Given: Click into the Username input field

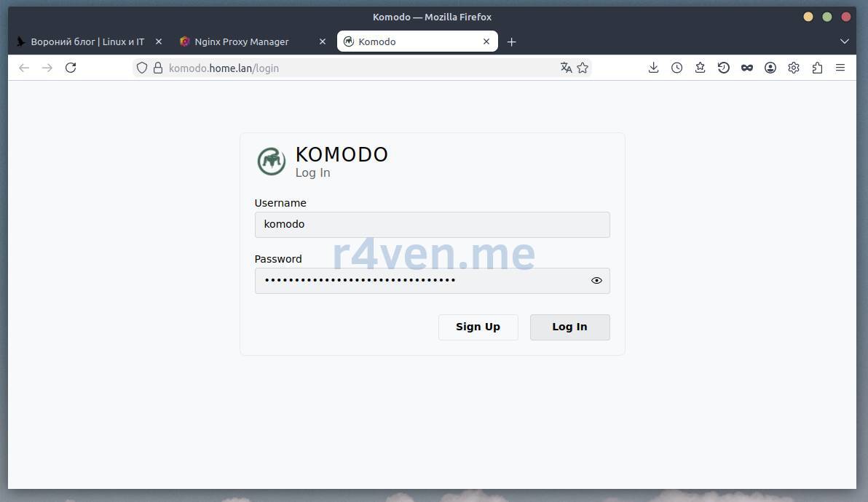Looking at the screenshot, I should coord(432,225).
